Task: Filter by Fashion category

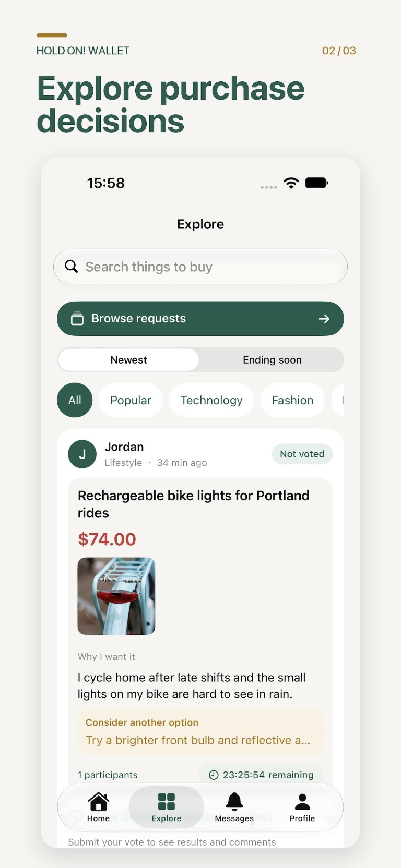Action: (x=292, y=400)
